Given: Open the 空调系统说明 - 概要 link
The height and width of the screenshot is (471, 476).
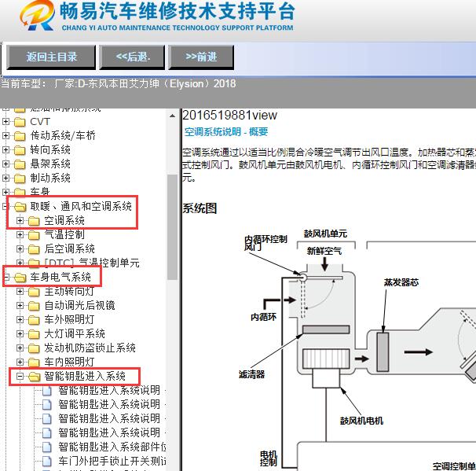Looking at the screenshot, I should (x=226, y=131).
